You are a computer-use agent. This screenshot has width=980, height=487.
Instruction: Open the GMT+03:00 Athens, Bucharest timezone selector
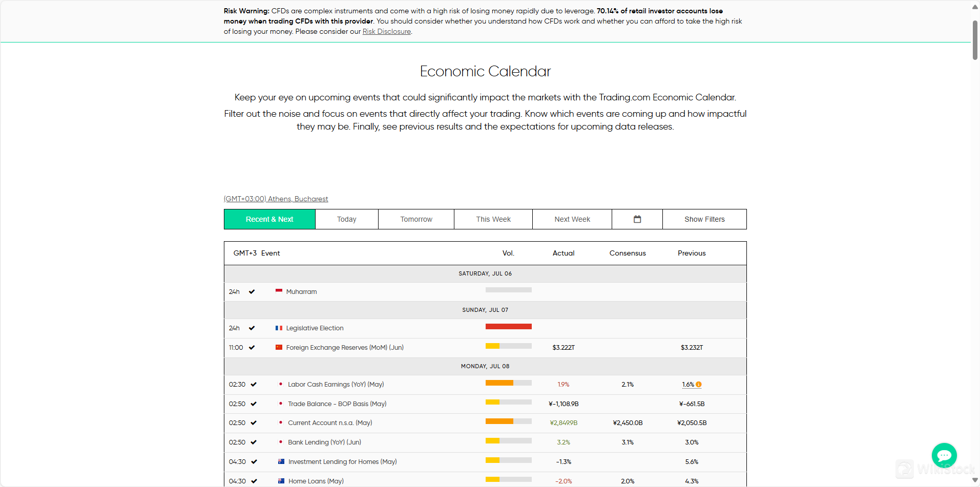(276, 199)
